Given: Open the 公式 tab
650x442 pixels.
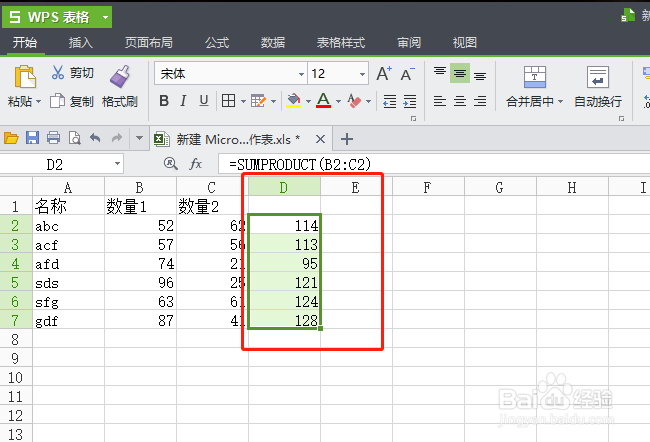Looking at the screenshot, I should [x=217, y=42].
